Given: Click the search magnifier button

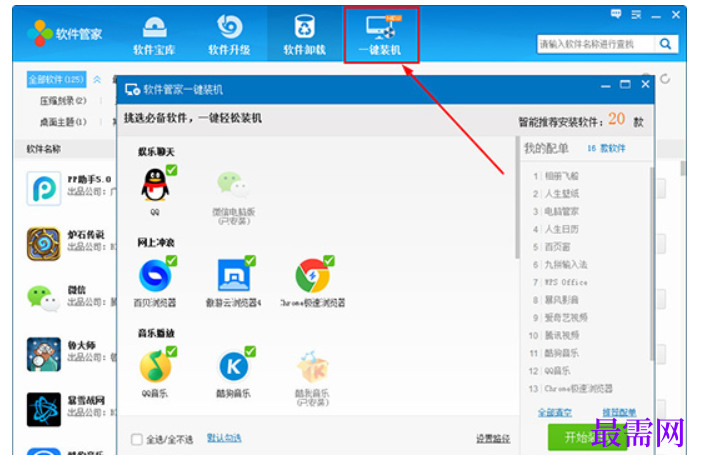Looking at the screenshot, I should point(666,44).
